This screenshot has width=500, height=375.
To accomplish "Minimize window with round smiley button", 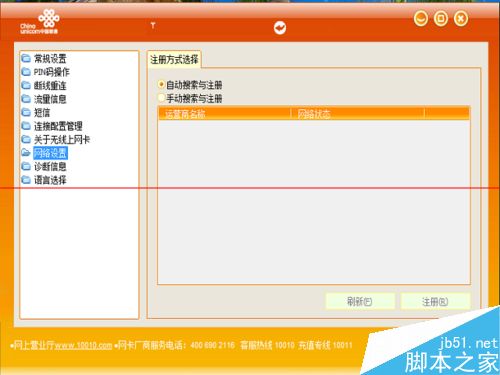I will [x=421, y=18].
